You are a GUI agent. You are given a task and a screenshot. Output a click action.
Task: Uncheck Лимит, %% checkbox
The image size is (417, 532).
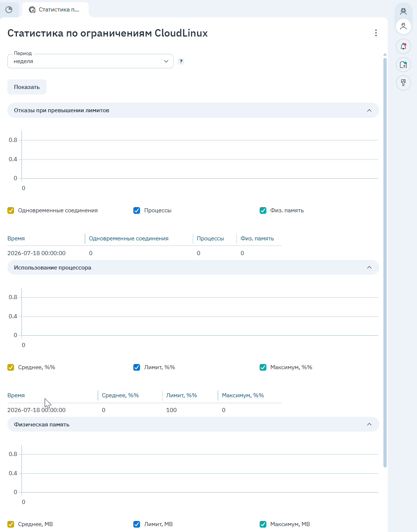tap(137, 367)
